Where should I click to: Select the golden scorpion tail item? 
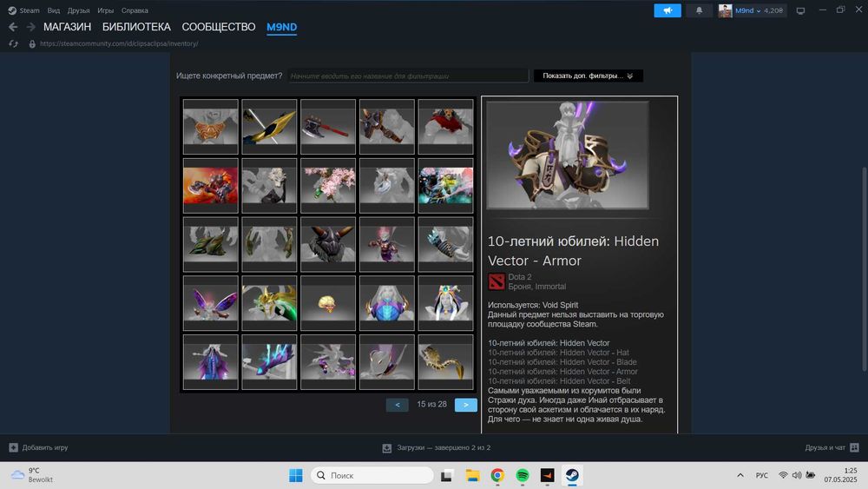(445, 361)
